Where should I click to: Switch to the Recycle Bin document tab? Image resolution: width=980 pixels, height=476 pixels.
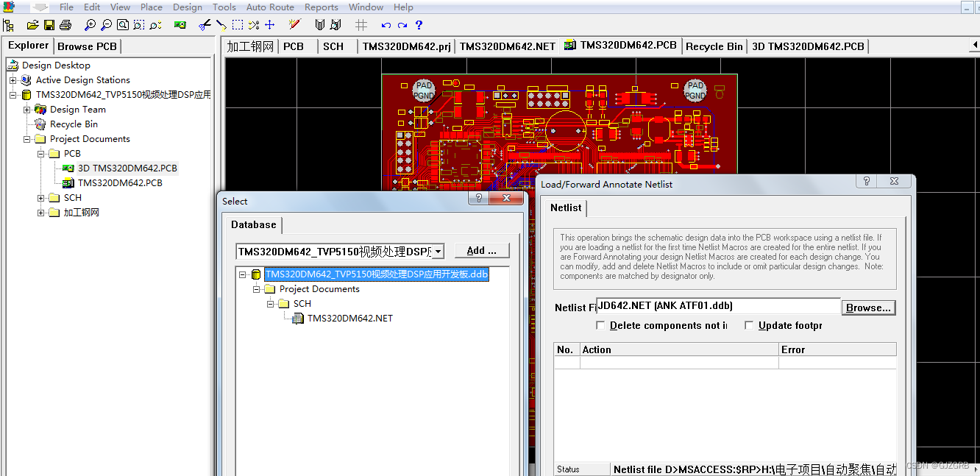tap(713, 45)
